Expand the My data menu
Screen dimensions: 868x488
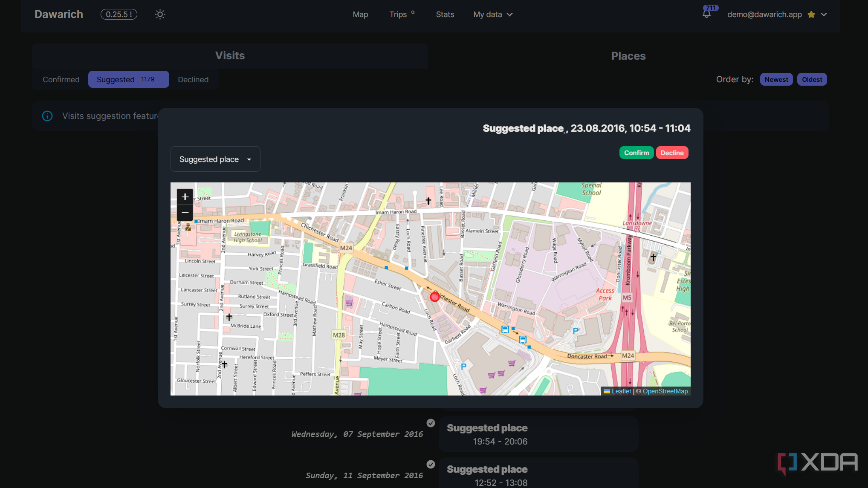coord(493,14)
